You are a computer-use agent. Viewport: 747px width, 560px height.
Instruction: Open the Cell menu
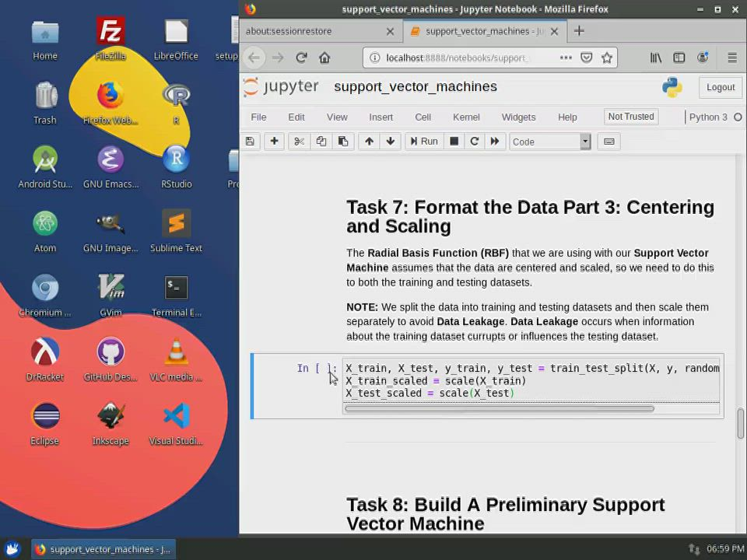(423, 117)
